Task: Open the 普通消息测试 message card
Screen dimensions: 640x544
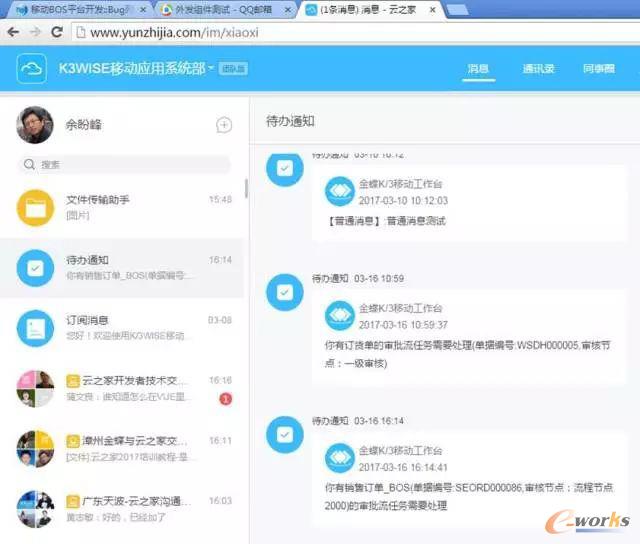Action: (x=469, y=203)
